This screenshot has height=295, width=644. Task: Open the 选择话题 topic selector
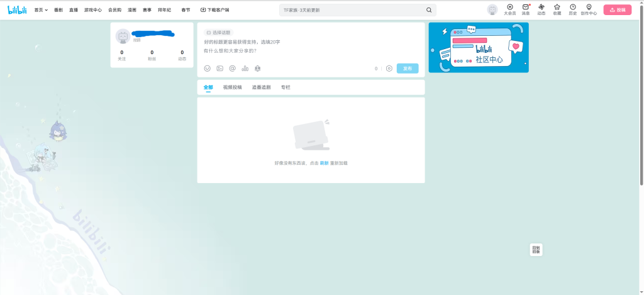[x=218, y=32]
